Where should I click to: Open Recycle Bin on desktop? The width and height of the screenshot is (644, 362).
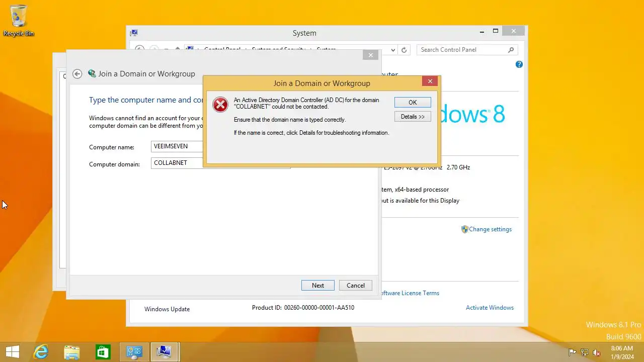point(19,21)
